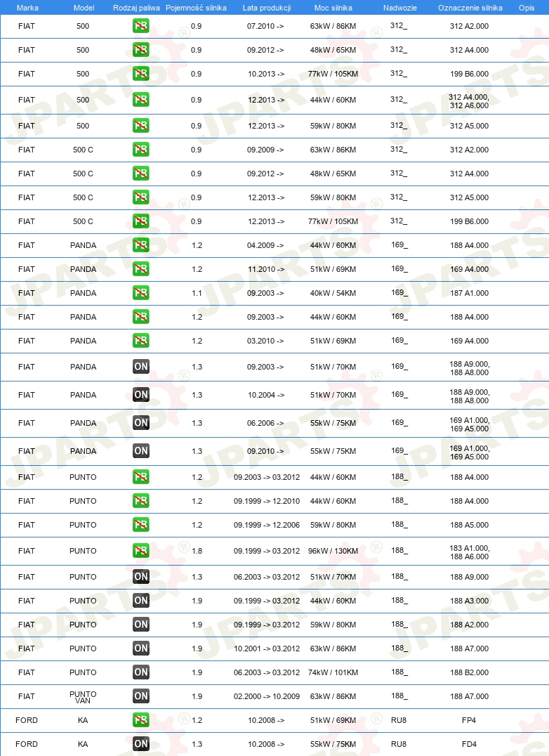Click engine code 187 A1.000
This screenshot has width=549, height=756.
[x=469, y=293]
